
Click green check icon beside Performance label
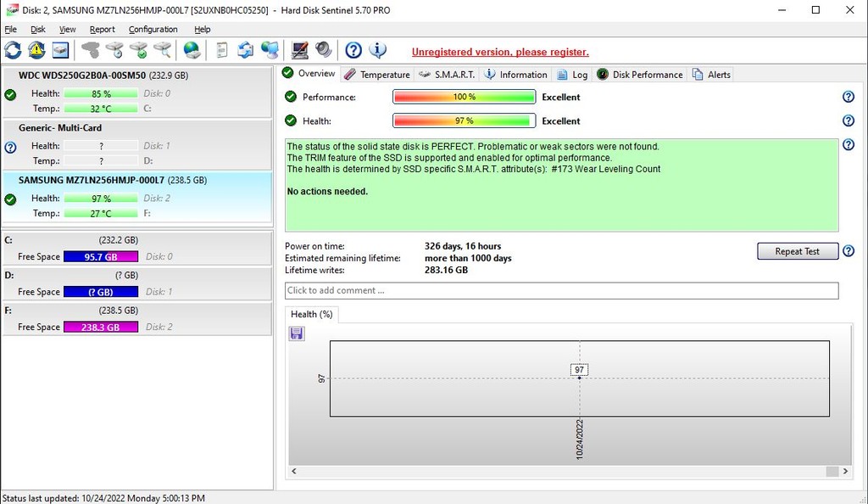point(291,97)
